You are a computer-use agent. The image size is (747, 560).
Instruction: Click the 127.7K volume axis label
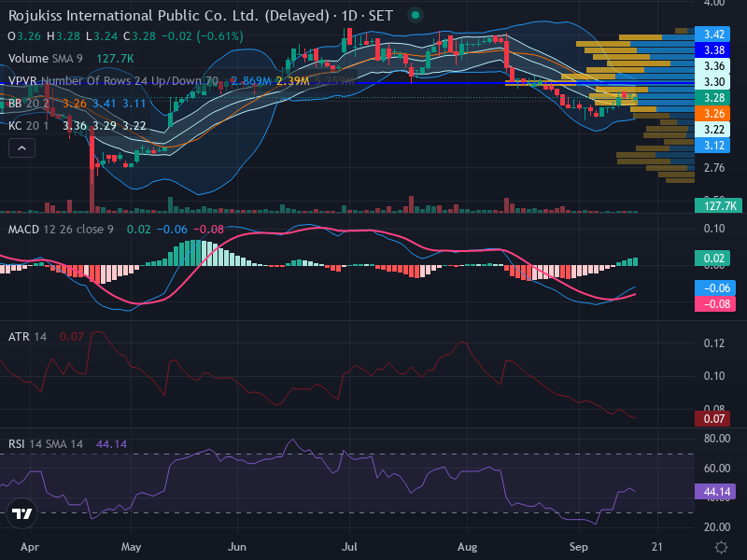[x=718, y=205]
